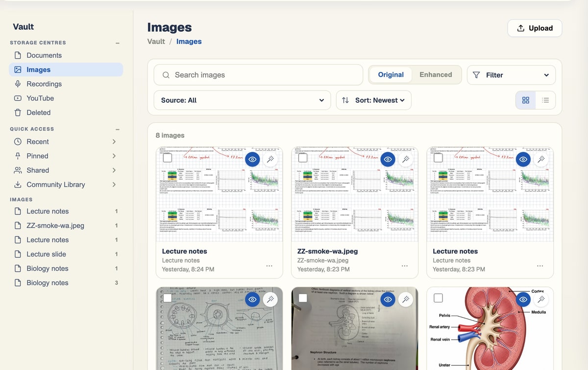
Task: Click magic wand on kidney textbook photo card
Action: (405, 300)
